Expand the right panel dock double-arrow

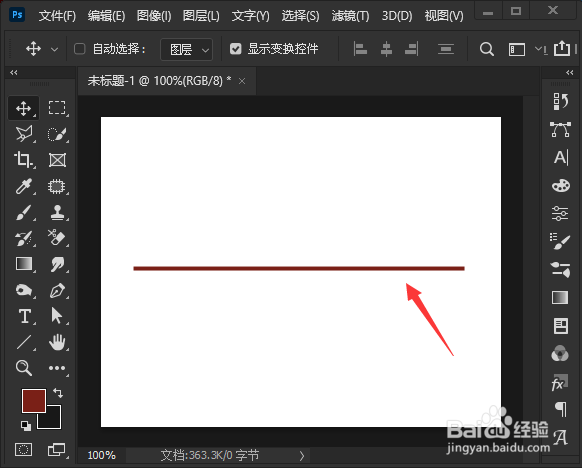(x=570, y=72)
